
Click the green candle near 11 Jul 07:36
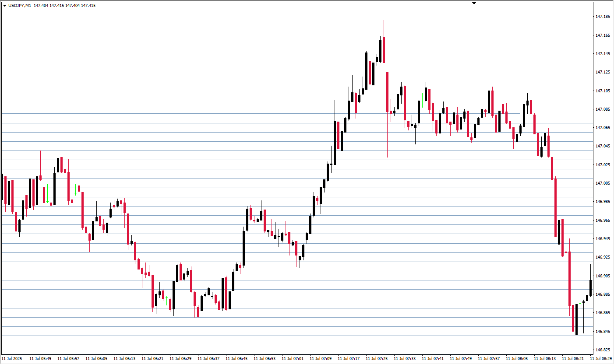click(422, 100)
